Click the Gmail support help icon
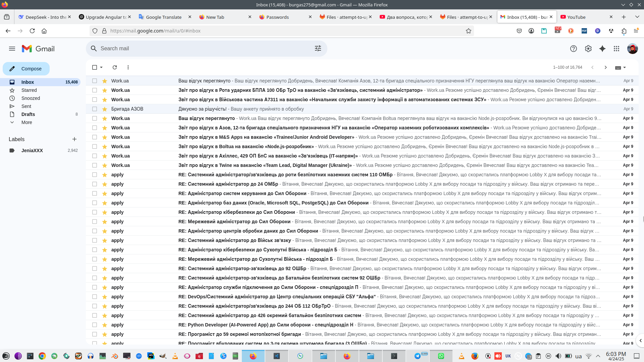 pyautogui.click(x=573, y=49)
